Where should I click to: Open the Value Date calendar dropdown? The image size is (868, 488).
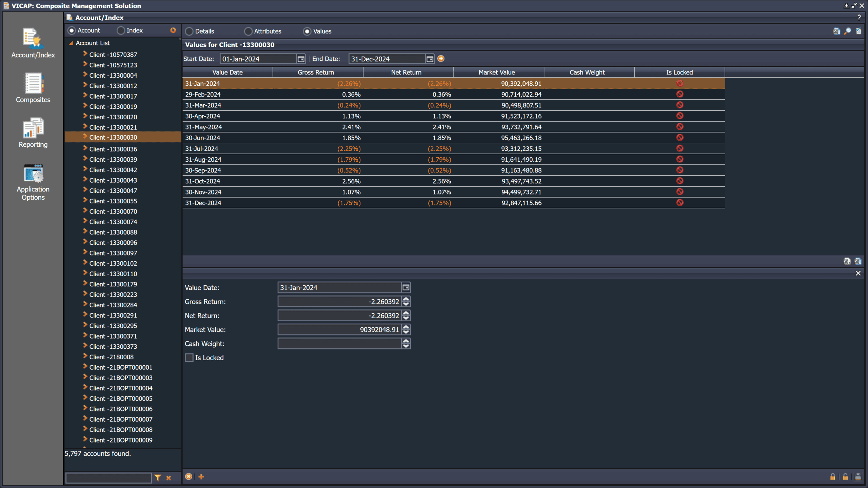click(406, 287)
